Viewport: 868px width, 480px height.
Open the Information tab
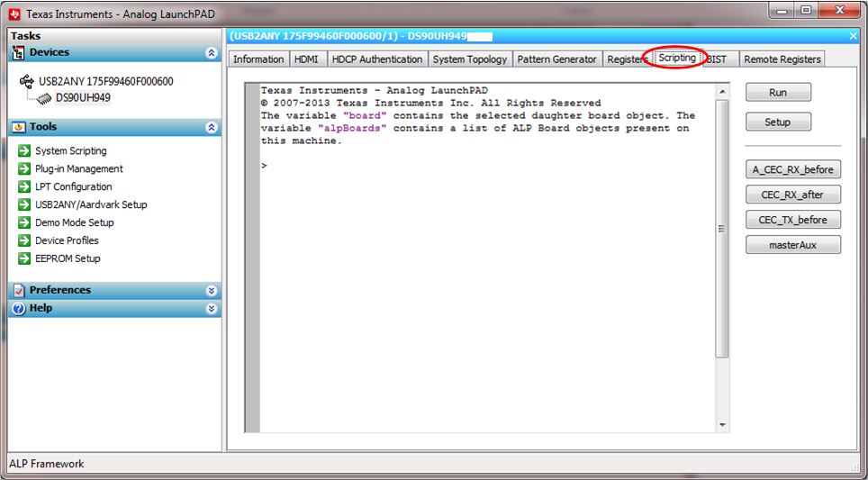pos(258,59)
